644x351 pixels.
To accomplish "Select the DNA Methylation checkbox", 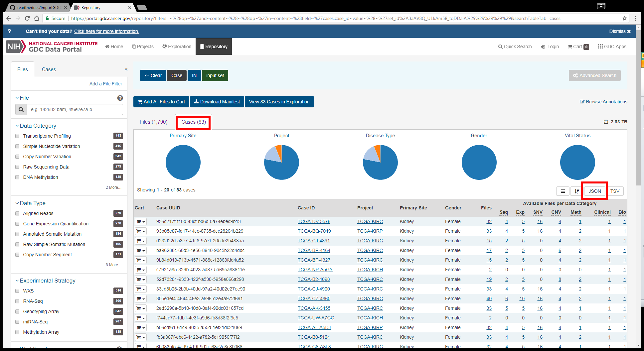I will coord(17,177).
